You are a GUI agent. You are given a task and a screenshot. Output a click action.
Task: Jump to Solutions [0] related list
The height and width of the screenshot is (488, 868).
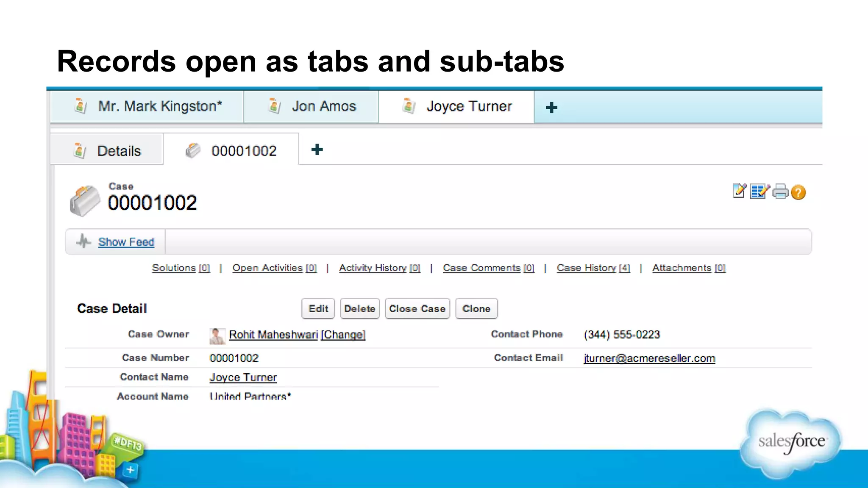coord(181,268)
